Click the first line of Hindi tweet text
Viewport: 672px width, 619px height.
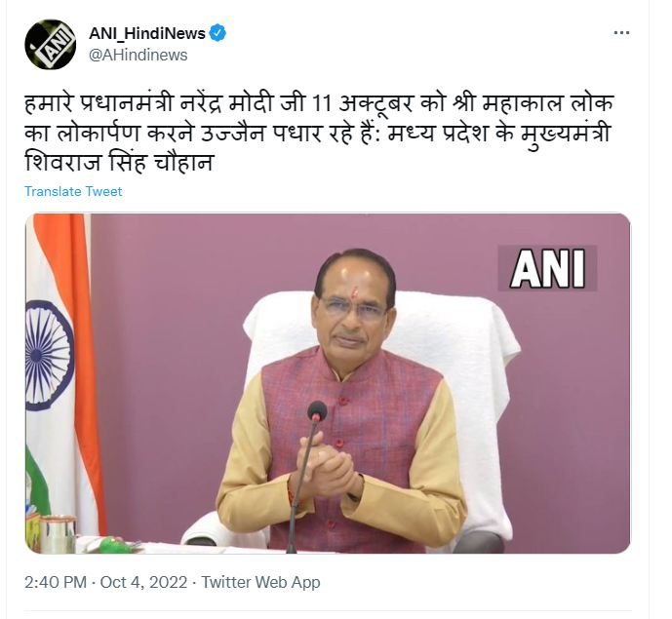319,104
